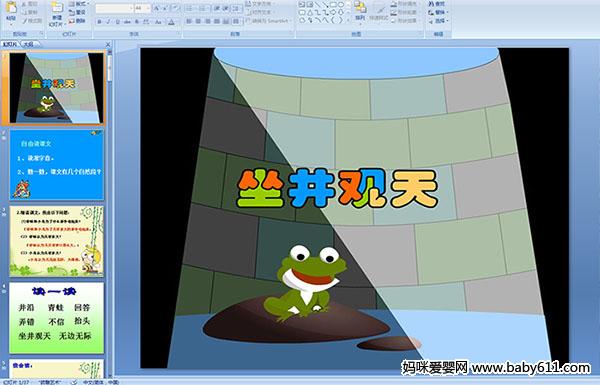Switch to the Slides (幻灯片) pane tab
Screen dimensions: 600x385
click(10, 44)
